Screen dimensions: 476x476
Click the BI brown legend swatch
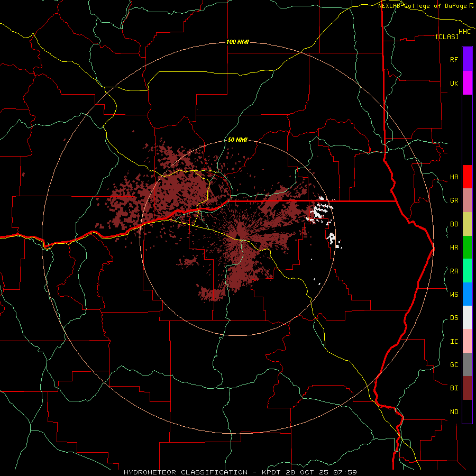tap(467, 388)
